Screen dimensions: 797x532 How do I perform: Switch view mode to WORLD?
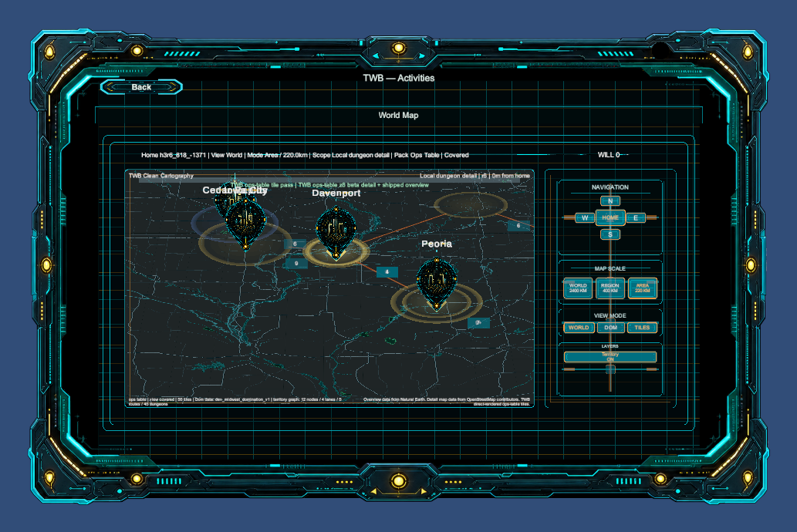pyautogui.click(x=579, y=328)
